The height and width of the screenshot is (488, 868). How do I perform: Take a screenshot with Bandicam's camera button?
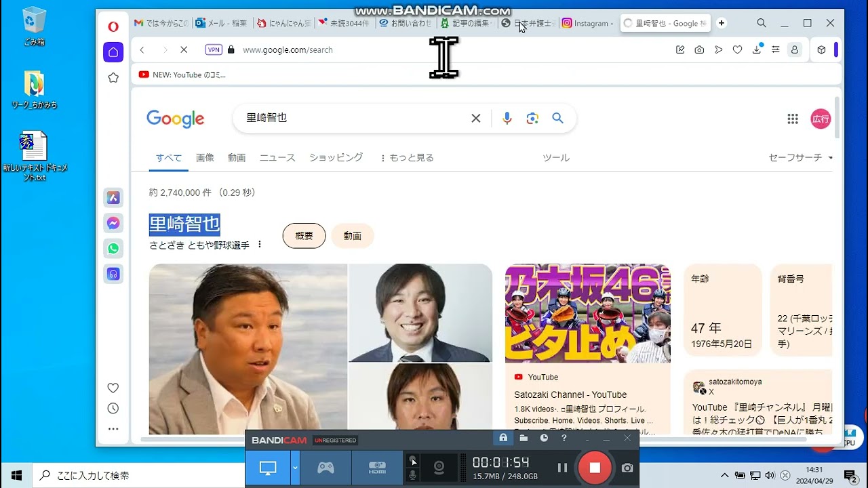click(627, 467)
